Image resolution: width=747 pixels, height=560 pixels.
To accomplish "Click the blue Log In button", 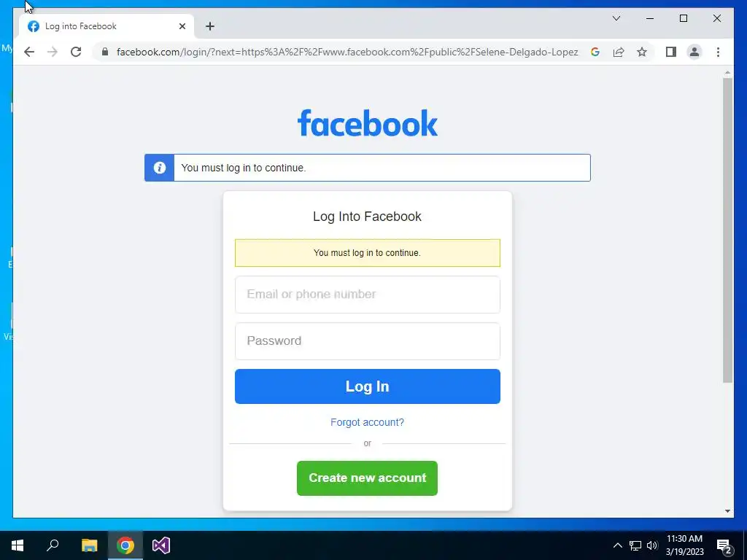I will (x=368, y=386).
